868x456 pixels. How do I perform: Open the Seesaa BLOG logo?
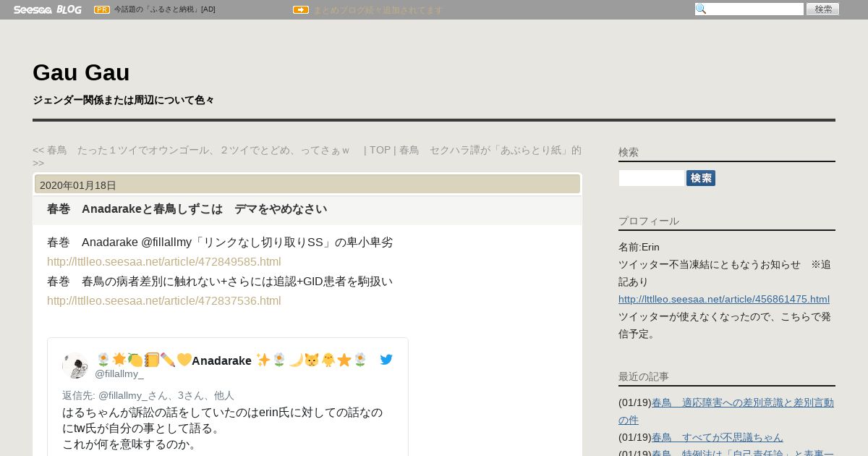click(x=47, y=9)
